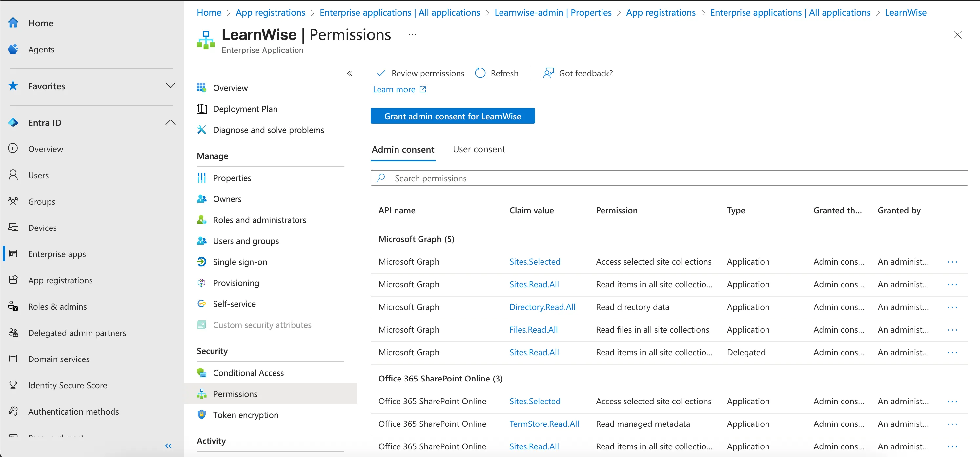Open Agents in the sidebar
Viewport: 980px width, 457px height.
pos(41,49)
